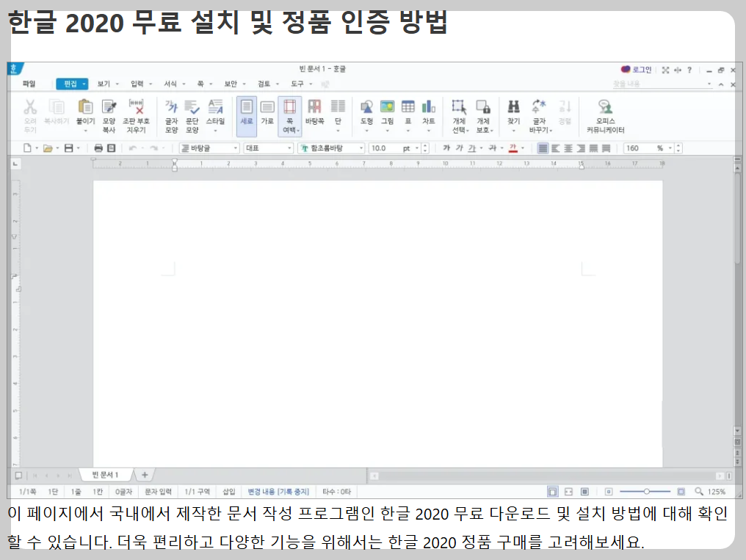
Task: Collapse the ribbon with the caret arrow
Action: (x=721, y=84)
